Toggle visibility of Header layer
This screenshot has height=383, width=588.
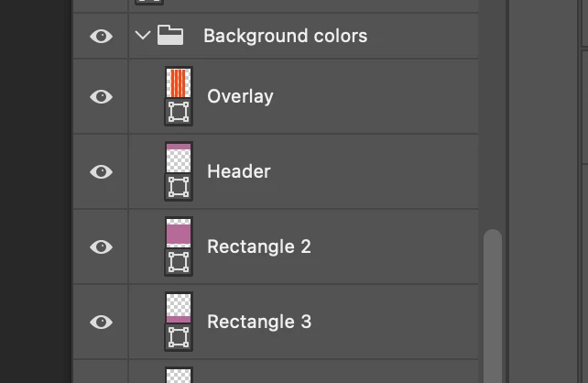[x=101, y=171]
